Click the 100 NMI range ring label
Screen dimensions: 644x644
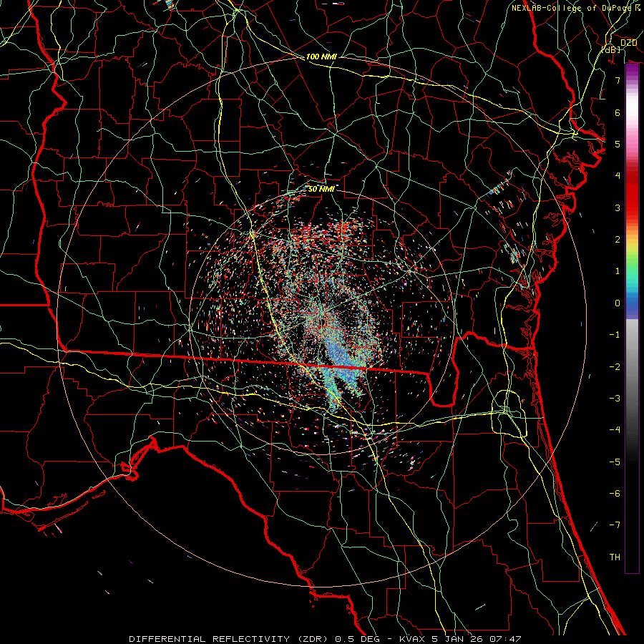tap(321, 57)
